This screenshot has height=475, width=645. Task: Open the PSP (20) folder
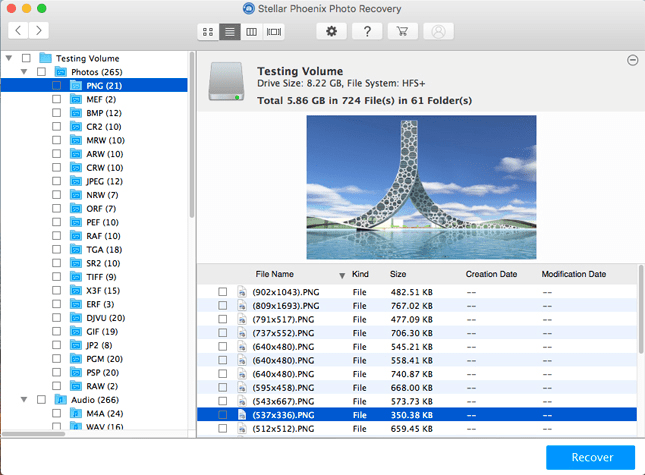coord(103,373)
